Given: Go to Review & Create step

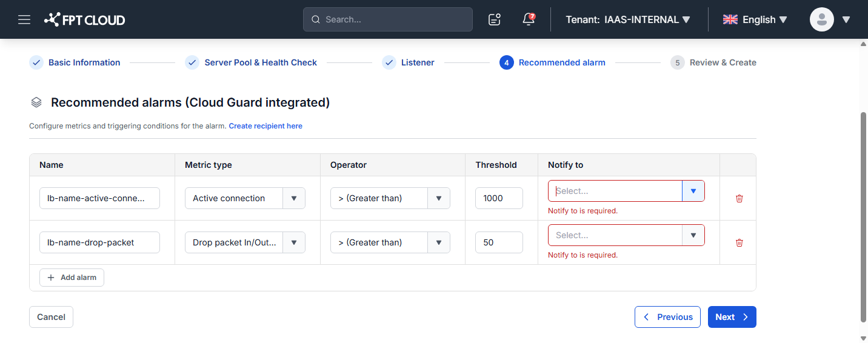Looking at the screenshot, I should (x=713, y=62).
